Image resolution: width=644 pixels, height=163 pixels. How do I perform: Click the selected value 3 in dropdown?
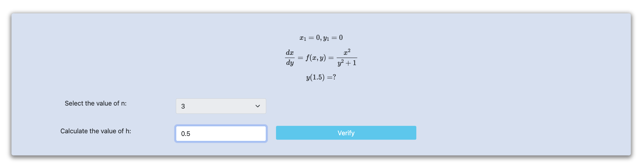point(183,106)
